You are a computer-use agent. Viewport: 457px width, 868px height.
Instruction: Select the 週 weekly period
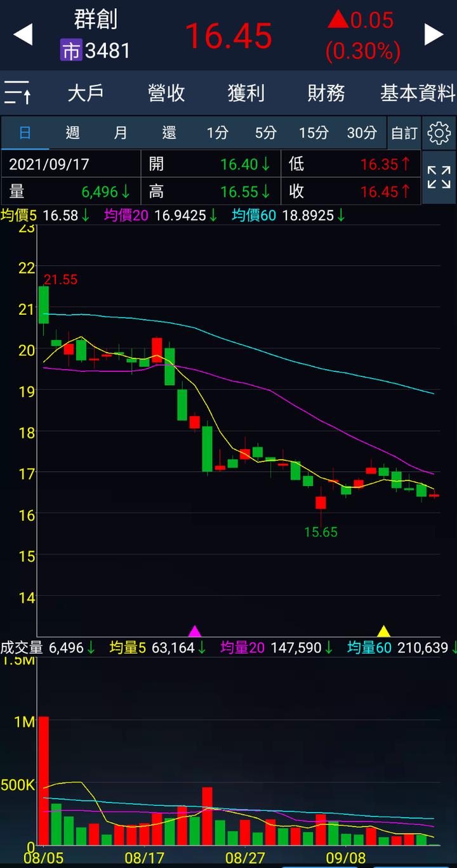click(x=73, y=133)
